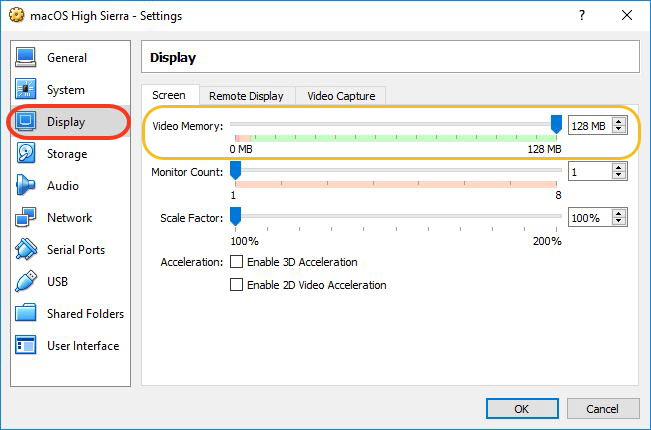This screenshot has height=430, width=651.
Task: Click the Video Memory slider handle
Action: pyautogui.click(x=556, y=124)
